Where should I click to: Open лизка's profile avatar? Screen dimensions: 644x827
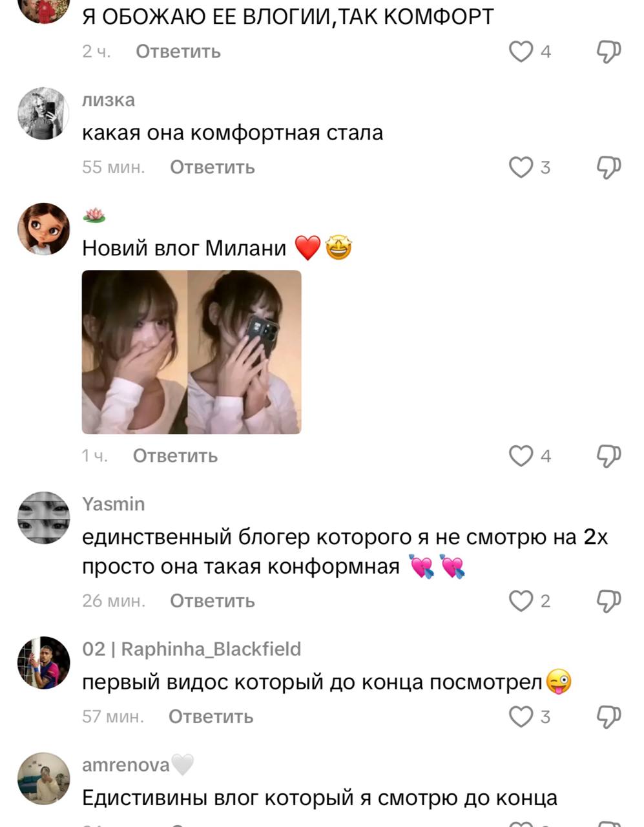[x=43, y=114]
